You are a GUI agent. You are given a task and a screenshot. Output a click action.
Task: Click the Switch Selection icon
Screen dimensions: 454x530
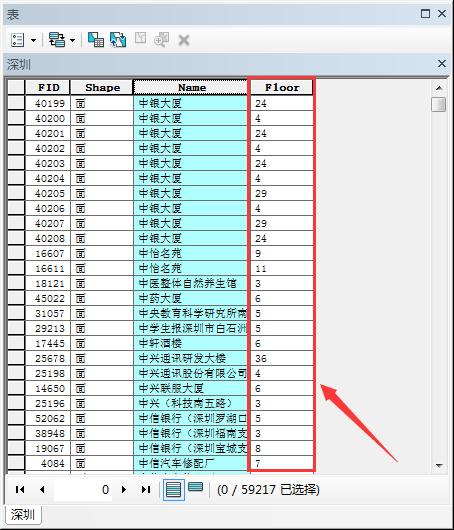[x=118, y=40]
